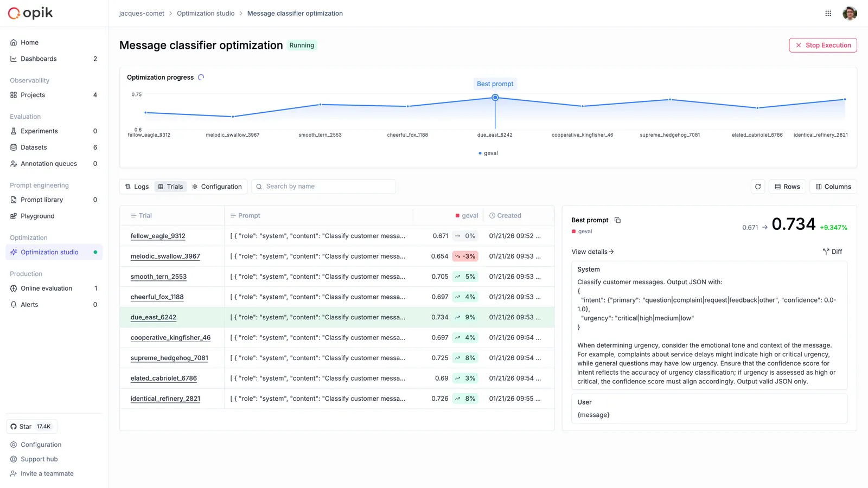The height and width of the screenshot is (488, 868).
Task: Open Experiments in the sidebar
Action: pos(54,131)
